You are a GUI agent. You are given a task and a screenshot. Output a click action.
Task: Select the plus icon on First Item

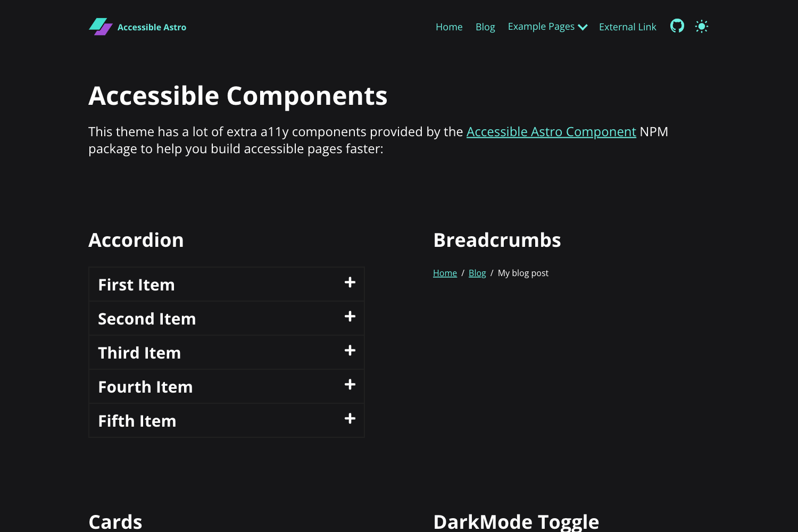click(350, 284)
